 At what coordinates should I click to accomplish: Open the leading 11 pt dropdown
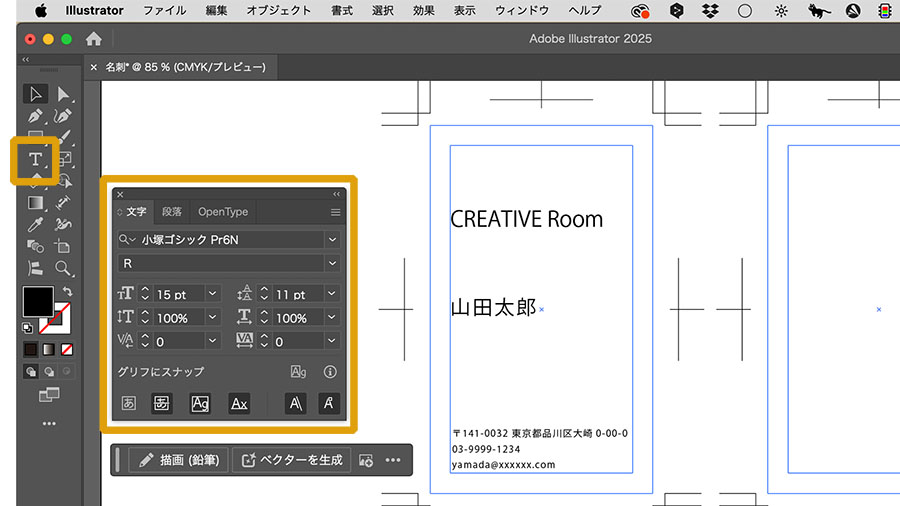click(x=332, y=294)
